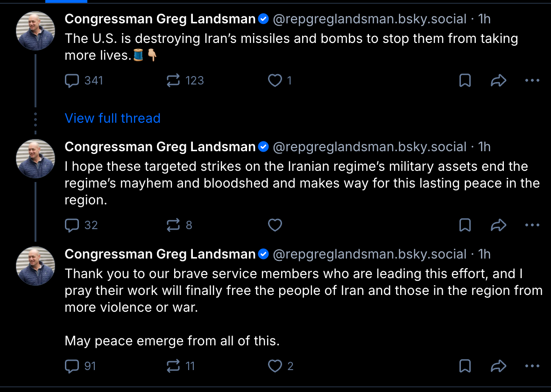Viewport: 551px width, 392px height.
Task: Open more options on the targeted strikes post
Action: [532, 225]
